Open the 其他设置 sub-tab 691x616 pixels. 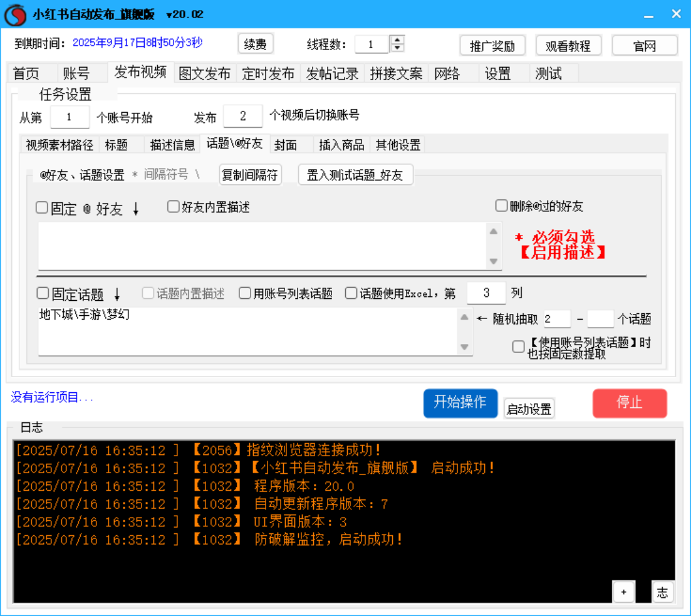398,145
